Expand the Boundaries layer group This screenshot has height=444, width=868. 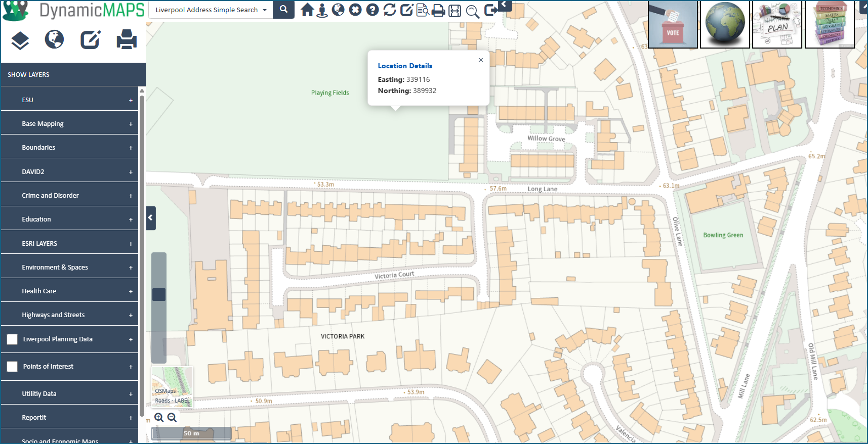pos(131,148)
